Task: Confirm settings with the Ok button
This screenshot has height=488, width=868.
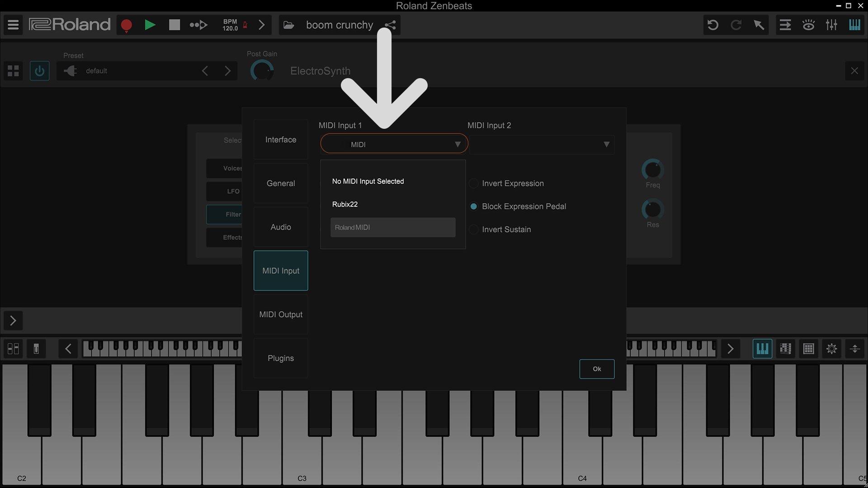Action: [x=597, y=369]
